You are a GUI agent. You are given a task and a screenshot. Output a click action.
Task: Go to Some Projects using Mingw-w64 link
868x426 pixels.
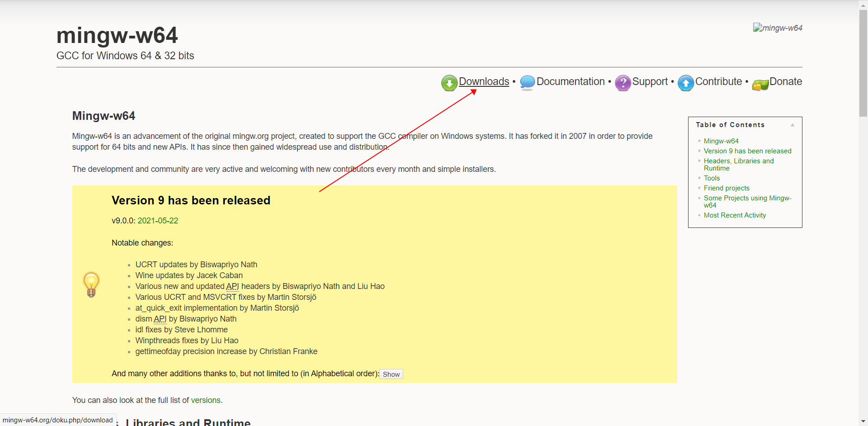point(747,202)
